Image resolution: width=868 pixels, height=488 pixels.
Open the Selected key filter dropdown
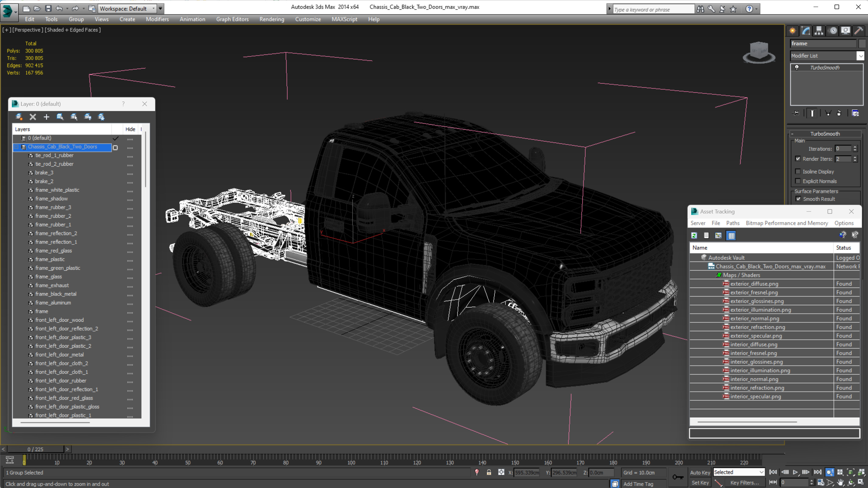(x=761, y=472)
